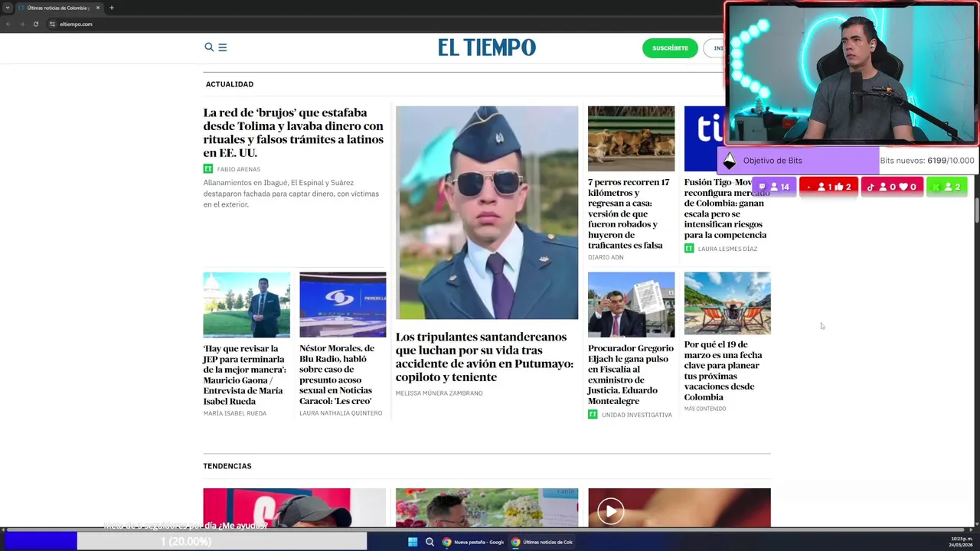980x551 pixels.
Task: Click the streamer webcam overlay
Action: coord(851,73)
